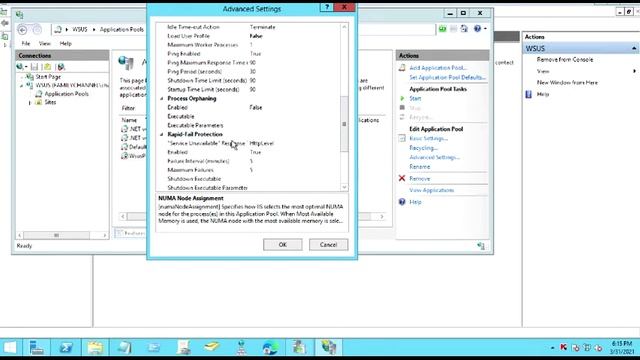Select the WSUS server node in Connections tree

(x=72, y=85)
